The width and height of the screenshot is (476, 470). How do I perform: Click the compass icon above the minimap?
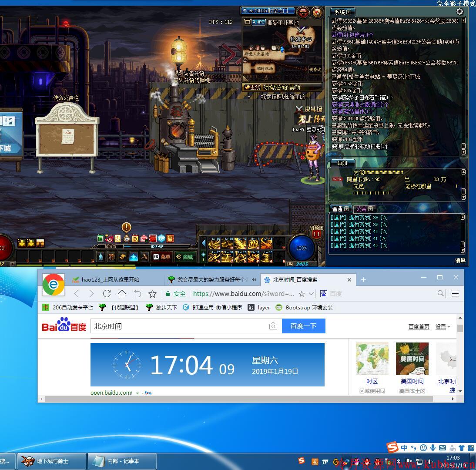317,13
